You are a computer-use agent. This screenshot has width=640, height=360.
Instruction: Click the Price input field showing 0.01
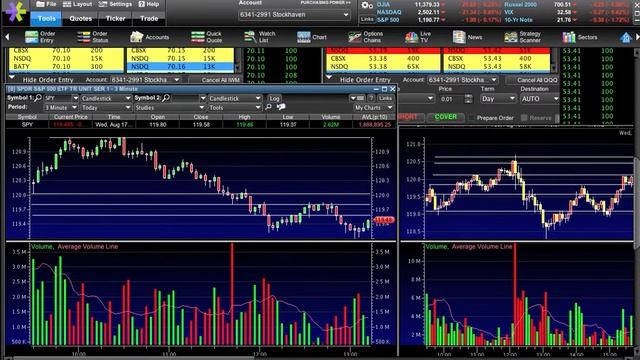452,99
